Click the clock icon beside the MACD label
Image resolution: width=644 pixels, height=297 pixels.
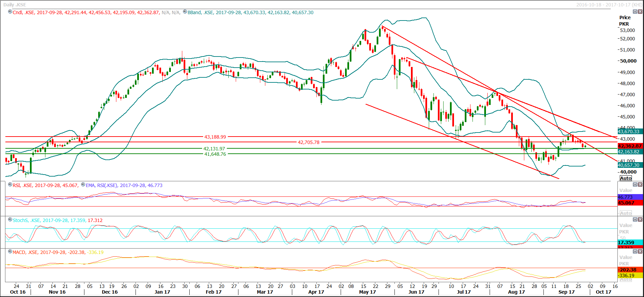(10, 252)
